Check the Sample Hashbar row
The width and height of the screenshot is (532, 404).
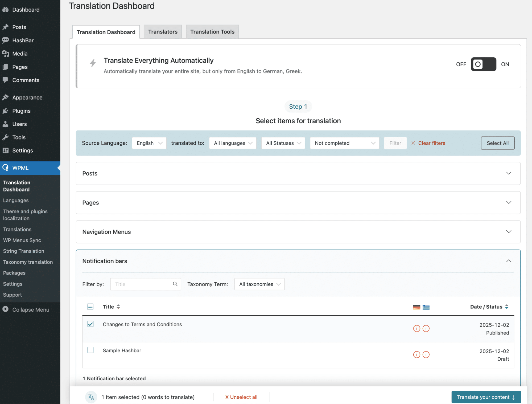90,350
